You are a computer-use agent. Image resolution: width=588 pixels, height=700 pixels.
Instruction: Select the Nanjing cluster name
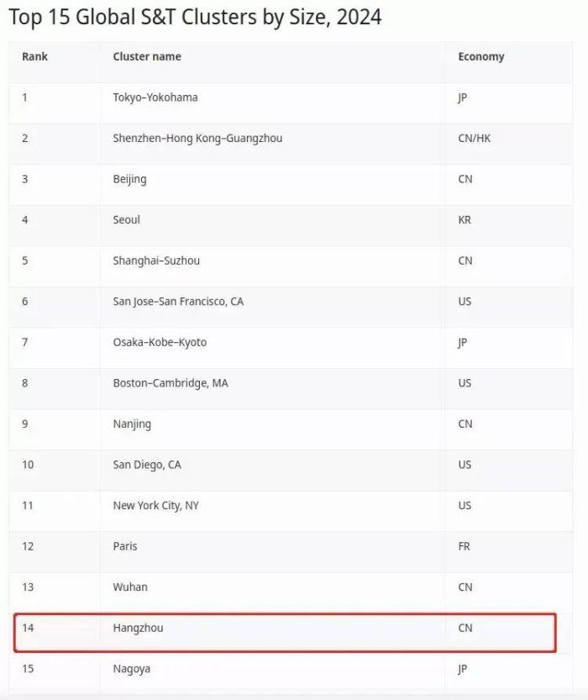(132, 424)
